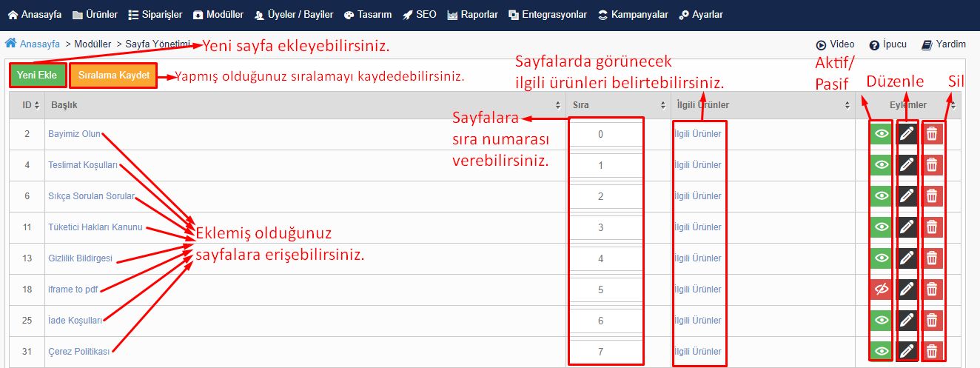980x368 pixels.
Task: Edit the Çerez Politikası page
Action: tap(907, 352)
